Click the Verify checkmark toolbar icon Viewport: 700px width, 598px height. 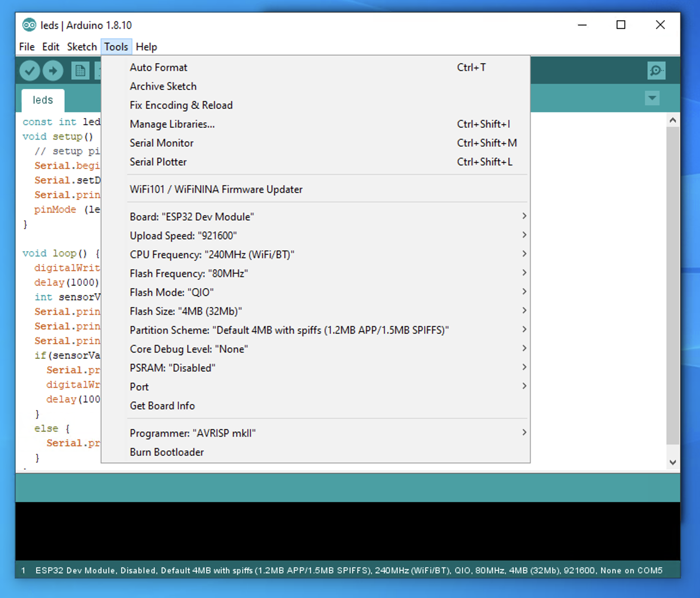click(30, 71)
